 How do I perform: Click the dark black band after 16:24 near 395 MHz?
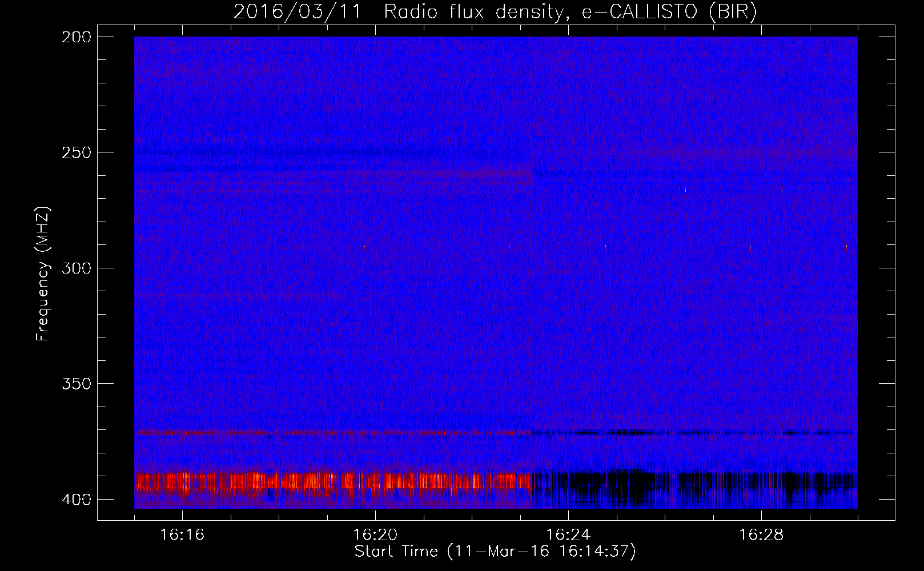pos(694,481)
